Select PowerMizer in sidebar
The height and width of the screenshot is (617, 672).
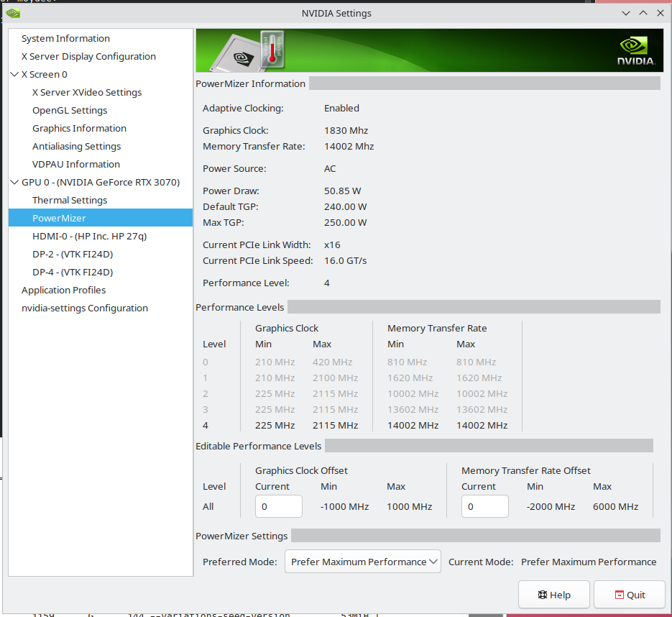[x=101, y=218]
